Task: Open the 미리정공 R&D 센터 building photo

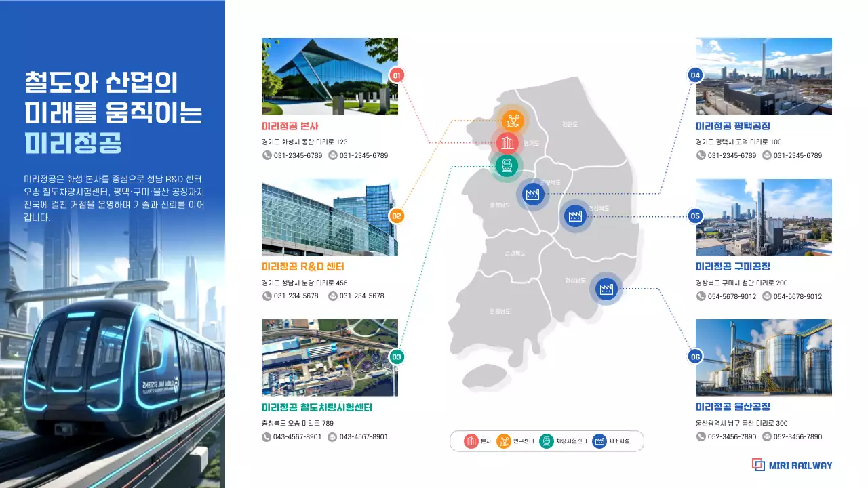Action: [330, 217]
